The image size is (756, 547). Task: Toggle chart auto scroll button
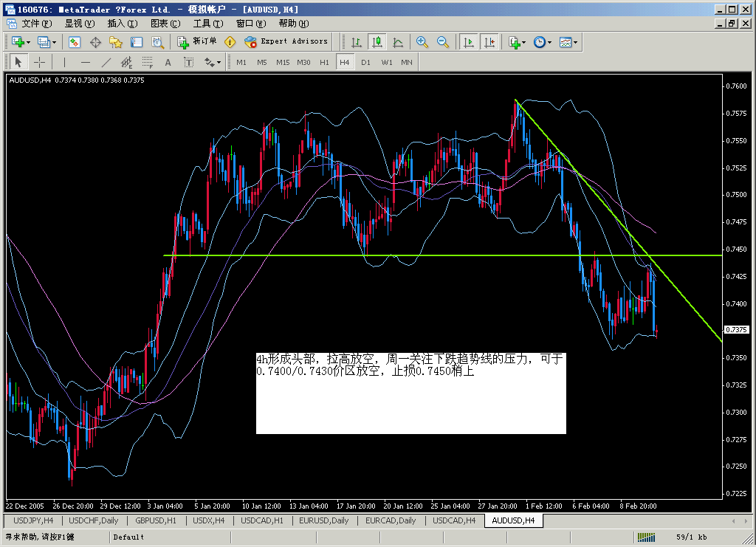(x=468, y=42)
